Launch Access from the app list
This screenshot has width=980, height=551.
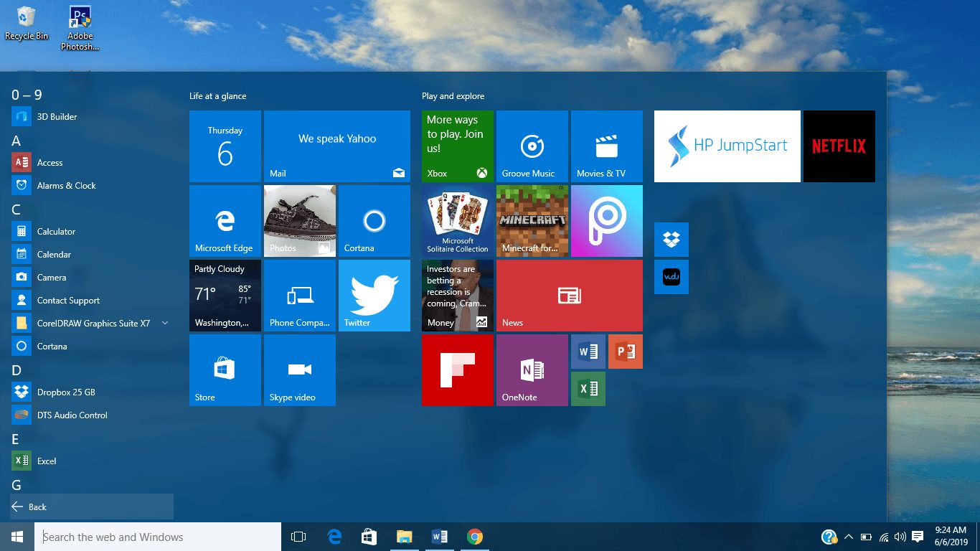(x=92, y=162)
